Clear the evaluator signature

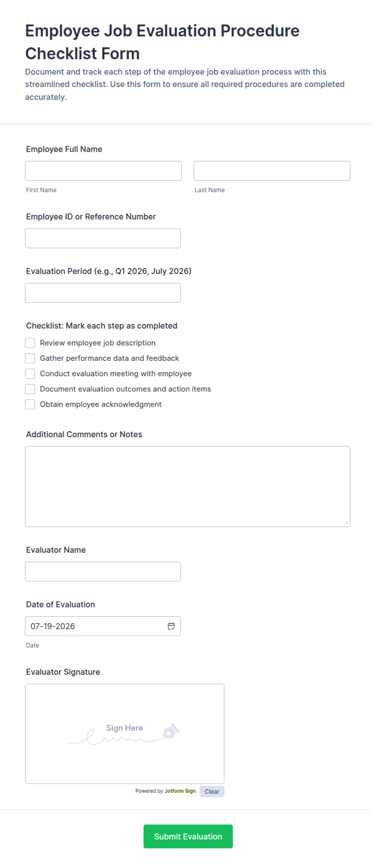pyautogui.click(x=212, y=792)
